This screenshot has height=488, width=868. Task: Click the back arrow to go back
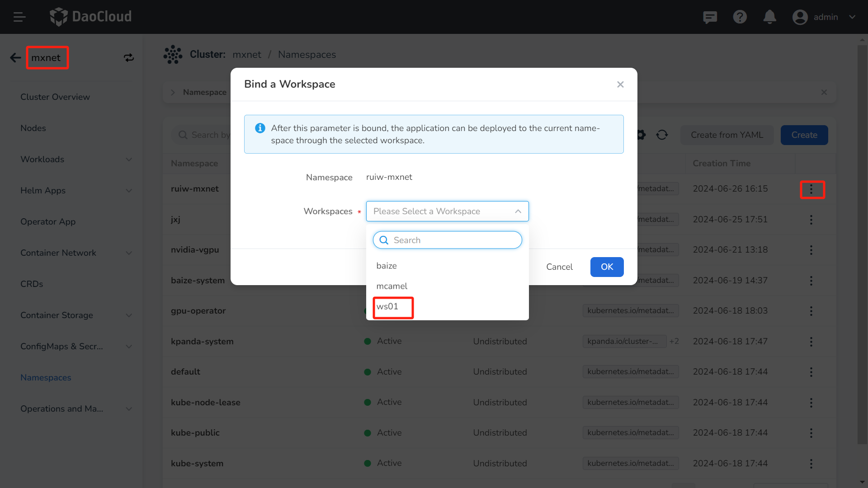[x=14, y=58]
